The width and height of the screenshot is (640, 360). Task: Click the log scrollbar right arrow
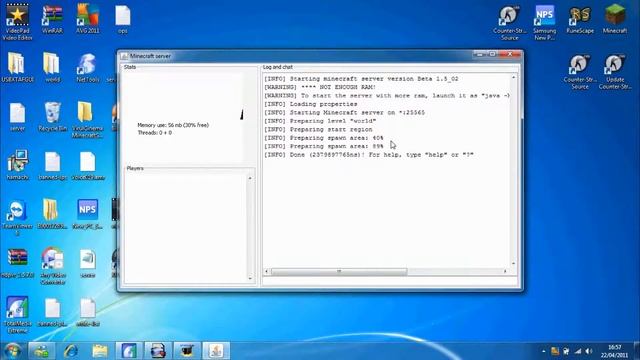505,271
